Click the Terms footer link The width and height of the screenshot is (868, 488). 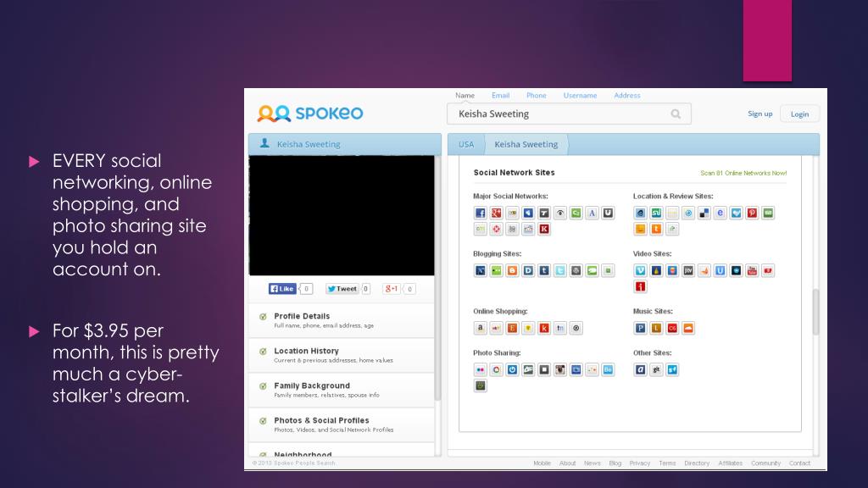pos(667,463)
